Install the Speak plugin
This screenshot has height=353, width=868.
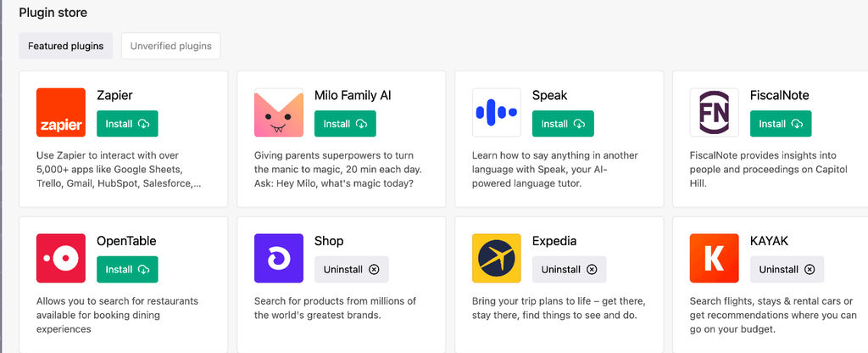point(563,124)
